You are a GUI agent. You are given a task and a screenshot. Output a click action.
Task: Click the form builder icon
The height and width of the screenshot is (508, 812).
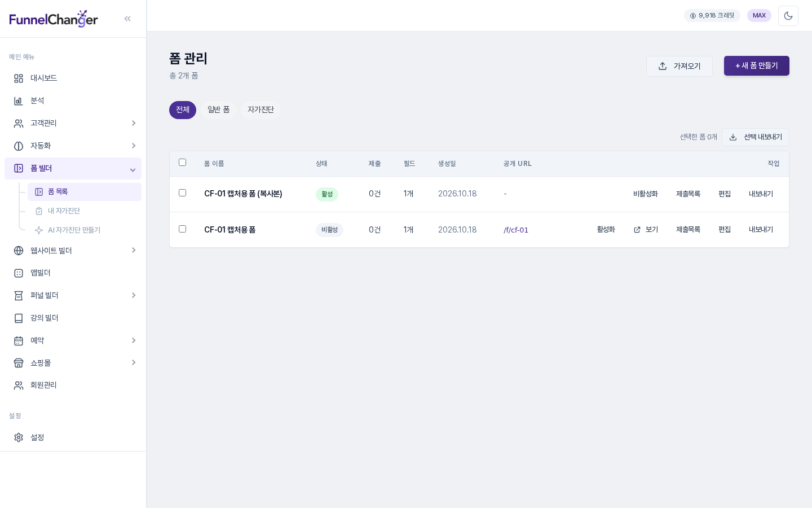[x=19, y=168]
